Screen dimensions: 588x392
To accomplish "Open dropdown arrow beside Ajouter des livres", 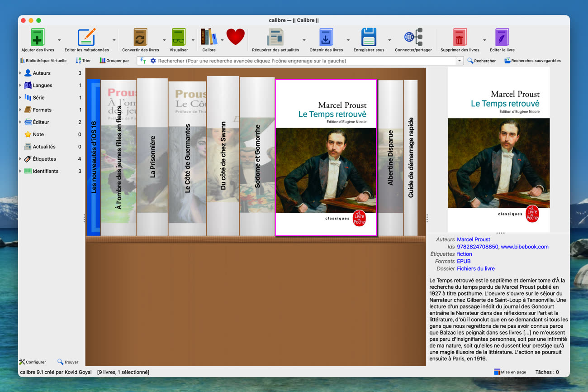I will coord(59,40).
